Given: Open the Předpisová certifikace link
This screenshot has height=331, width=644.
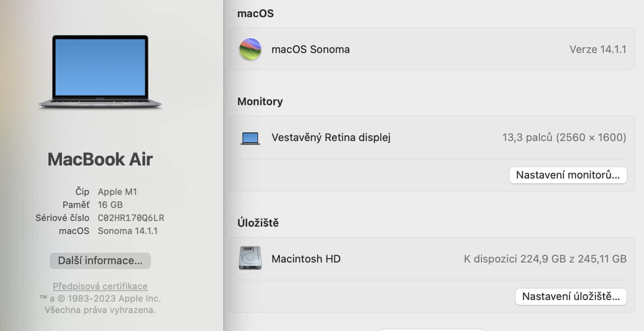Looking at the screenshot, I should click(x=100, y=286).
